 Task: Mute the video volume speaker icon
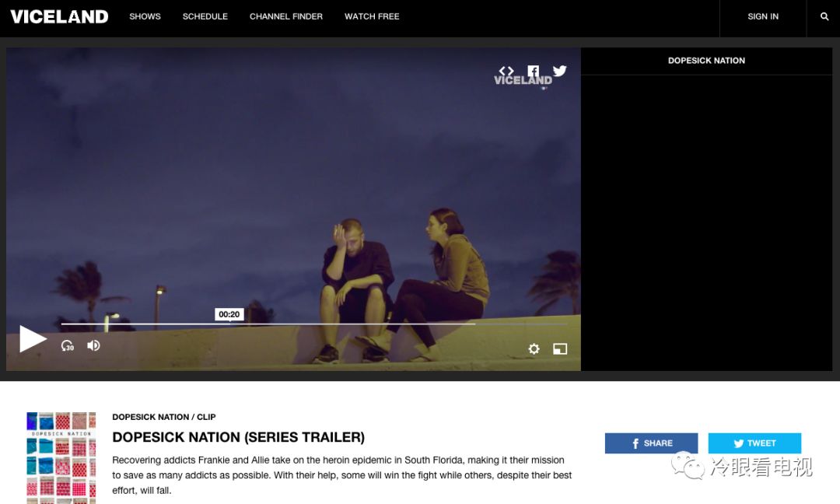pyautogui.click(x=93, y=345)
